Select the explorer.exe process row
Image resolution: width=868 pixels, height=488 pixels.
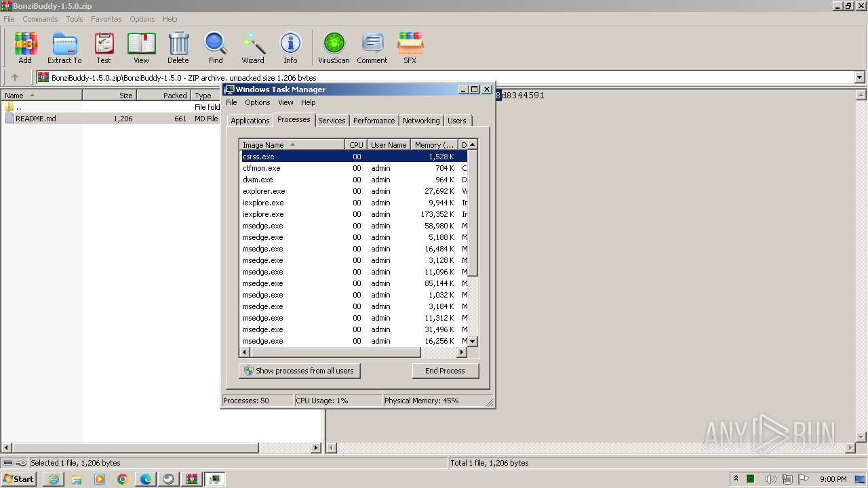(x=355, y=191)
